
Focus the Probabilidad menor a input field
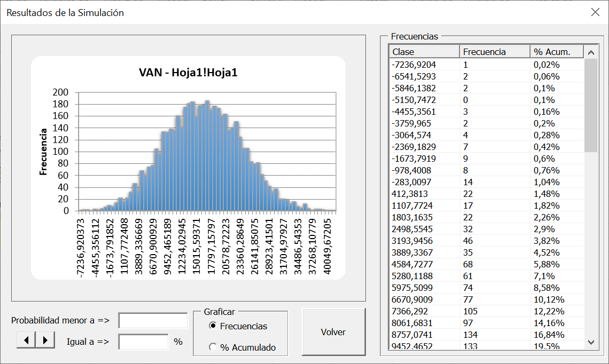point(153,321)
